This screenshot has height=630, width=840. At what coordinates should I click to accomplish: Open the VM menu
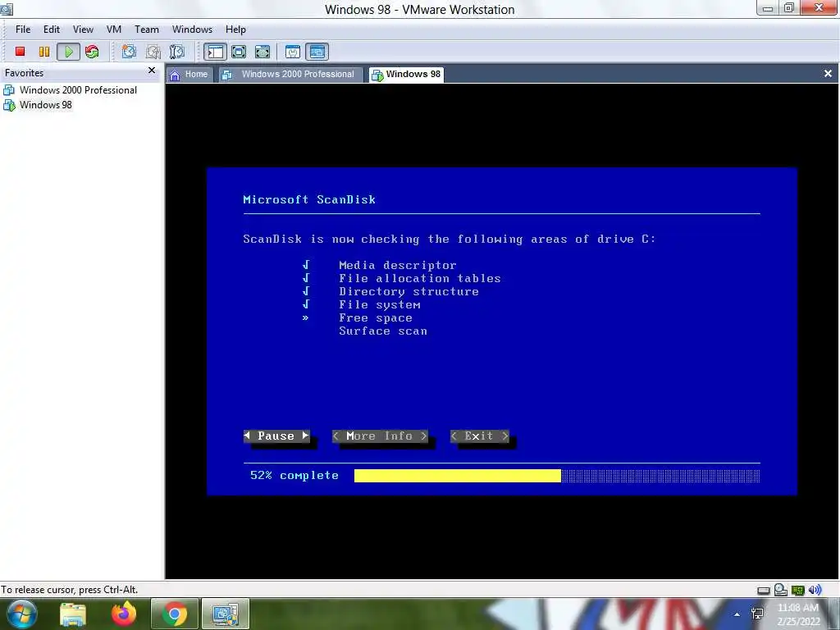113,30
